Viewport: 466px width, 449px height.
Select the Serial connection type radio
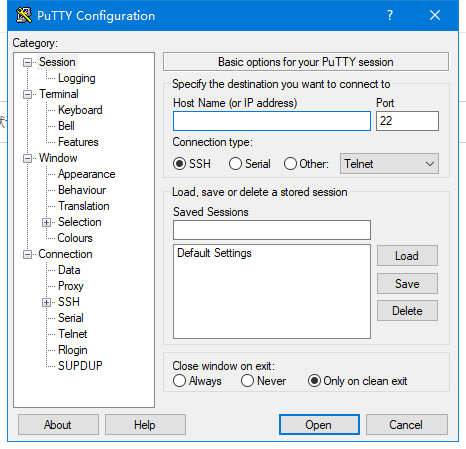pyautogui.click(x=235, y=164)
